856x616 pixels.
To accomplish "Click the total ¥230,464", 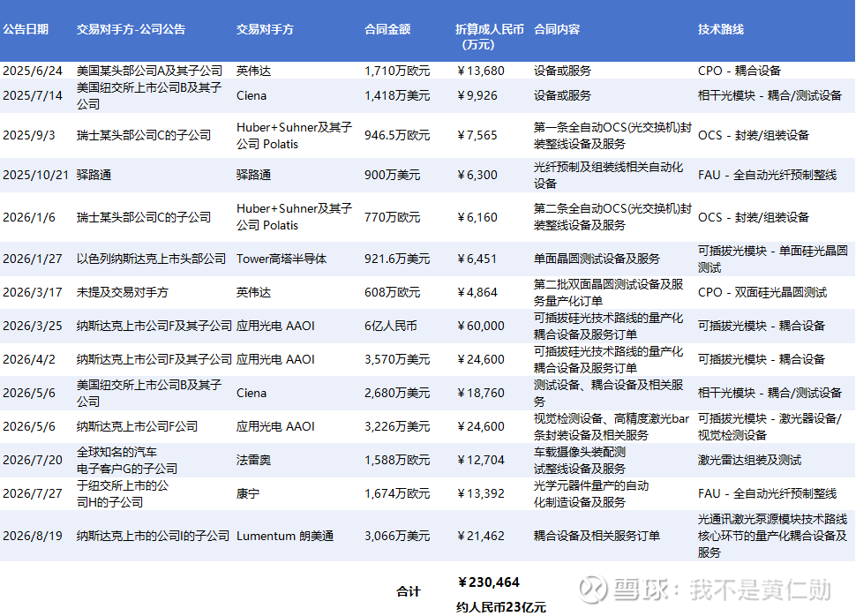I will [489, 582].
